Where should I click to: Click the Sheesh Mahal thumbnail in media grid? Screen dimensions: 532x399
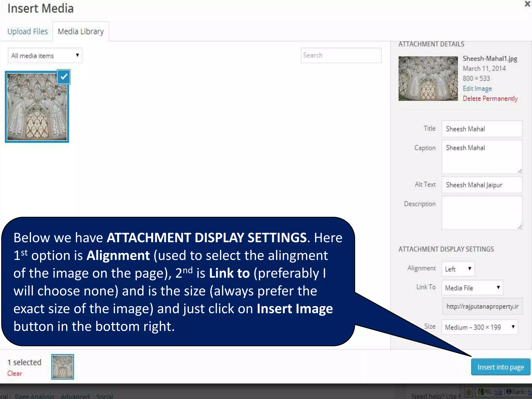coord(37,107)
